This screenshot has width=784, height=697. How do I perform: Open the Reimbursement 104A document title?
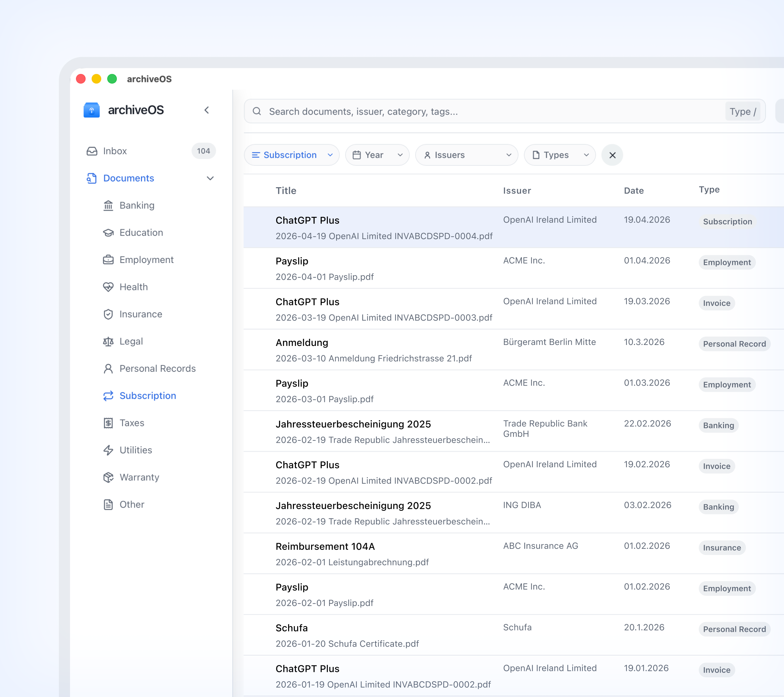[325, 546]
